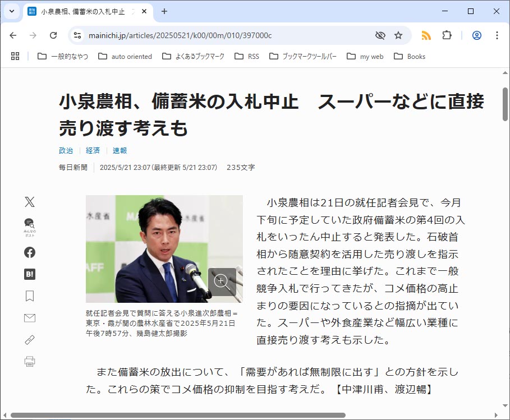Screen dimensions: 510x420
Task: Open the ブックマークツールバー folder
Action: (303, 56)
